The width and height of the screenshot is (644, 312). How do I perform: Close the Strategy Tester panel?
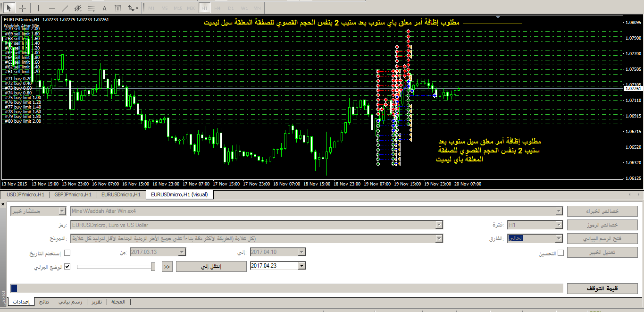coord(3,204)
